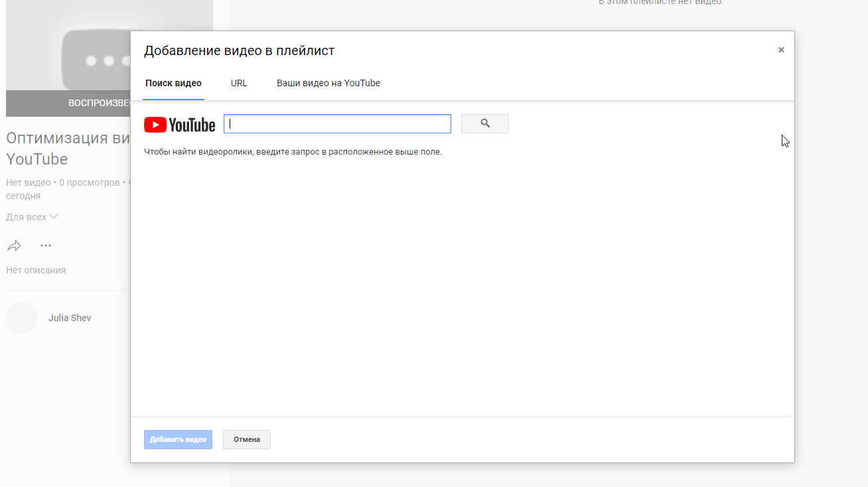Switch to the Поиск видео tab
Viewport: 868px width, 487px height.
(x=173, y=84)
